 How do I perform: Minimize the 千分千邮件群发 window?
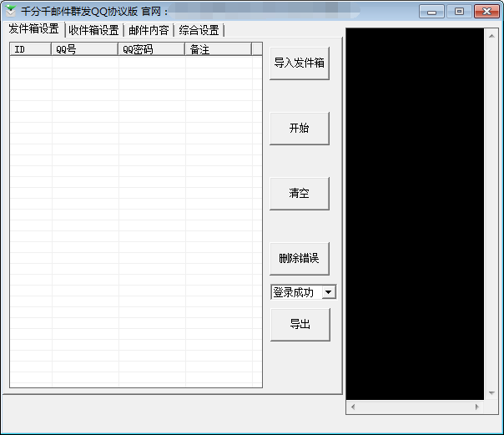click(431, 12)
